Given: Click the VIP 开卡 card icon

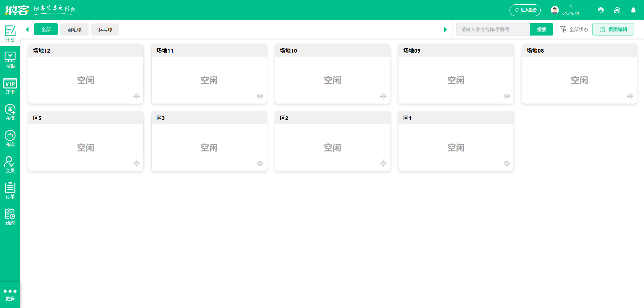Looking at the screenshot, I should (10, 86).
